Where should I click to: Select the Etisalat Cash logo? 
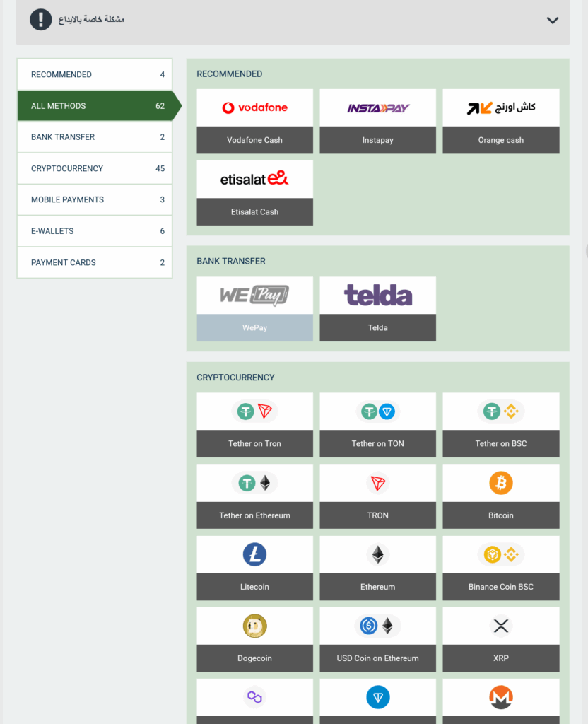click(x=254, y=179)
